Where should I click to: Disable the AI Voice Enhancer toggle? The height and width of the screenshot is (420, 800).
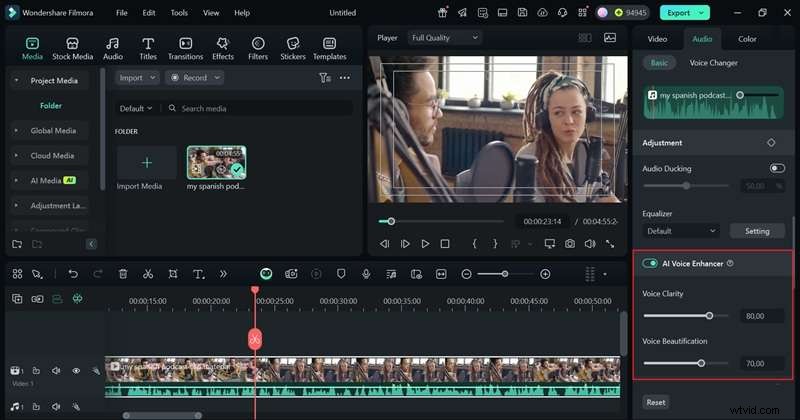point(651,263)
